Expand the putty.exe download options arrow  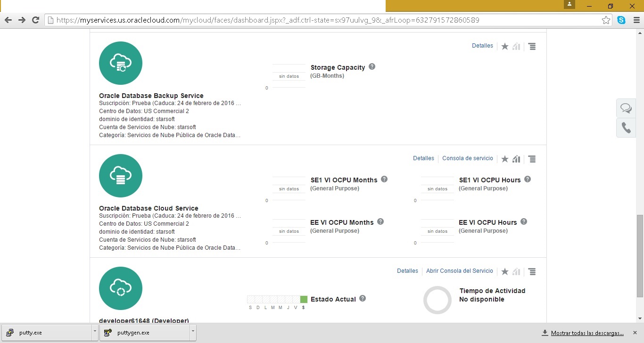click(x=95, y=332)
